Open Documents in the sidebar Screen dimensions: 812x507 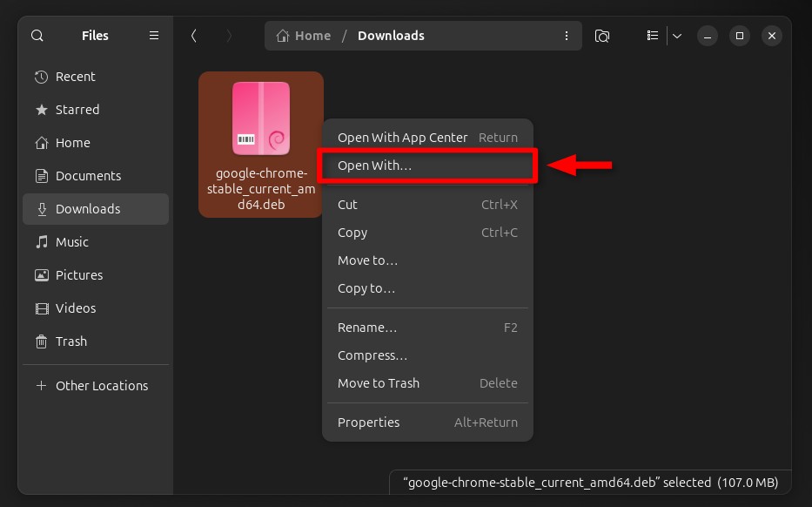pos(96,176)
